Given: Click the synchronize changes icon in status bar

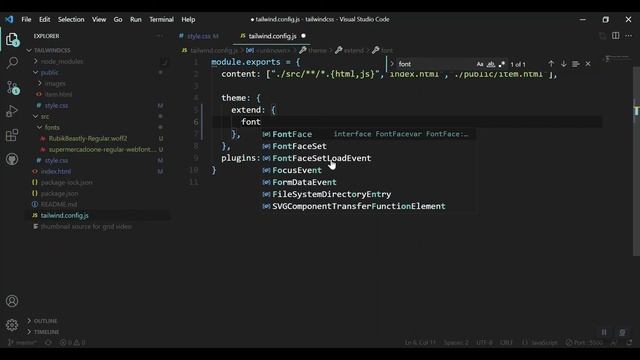Looking at the screenshot, I should 48,342.
